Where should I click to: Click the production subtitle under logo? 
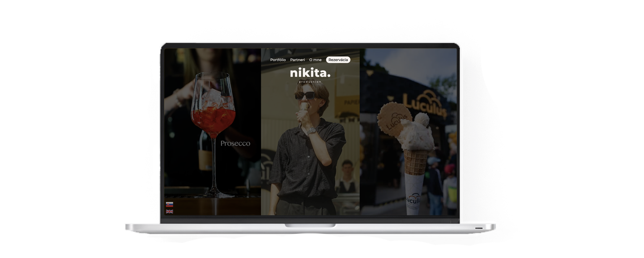310,82
